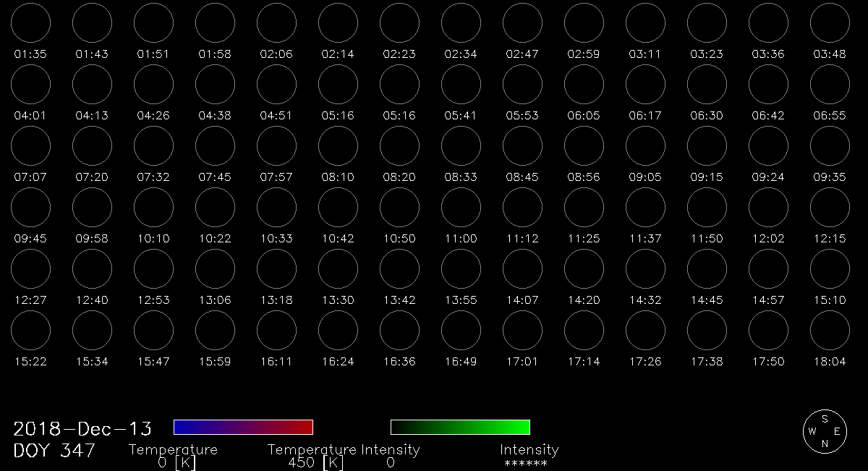Pick the disk circle above 09:45
This screenshot has height=471, width=868.
pos(30,208)
